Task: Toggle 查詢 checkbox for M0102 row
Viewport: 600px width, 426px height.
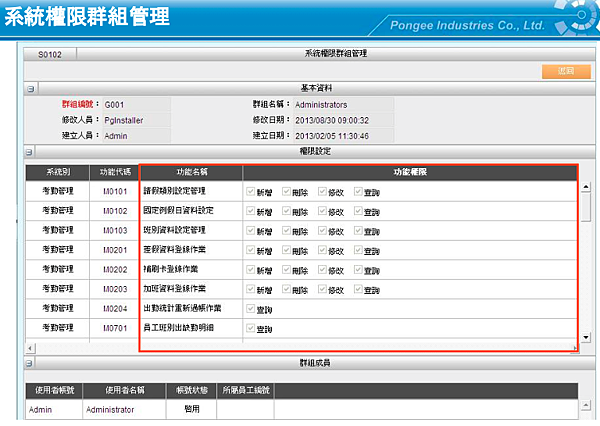Action: pyautogui.click(x=358, y=211)
